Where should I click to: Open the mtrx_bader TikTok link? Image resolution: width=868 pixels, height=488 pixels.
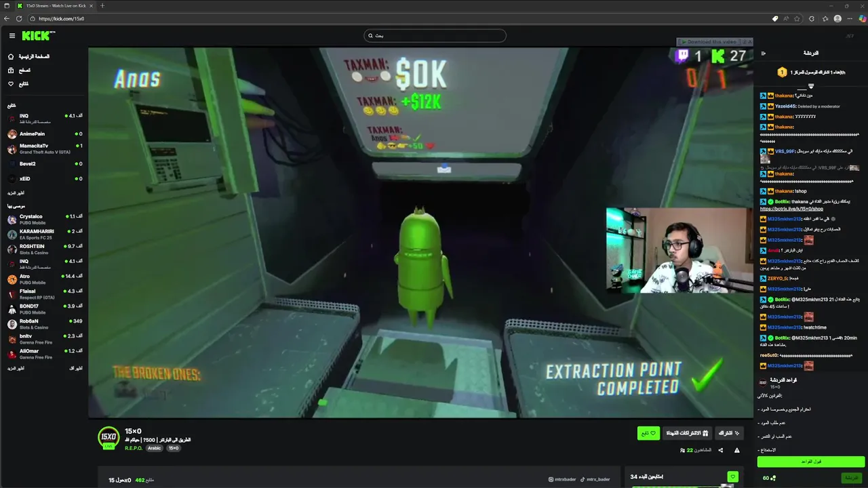click(x=595, y=479)
